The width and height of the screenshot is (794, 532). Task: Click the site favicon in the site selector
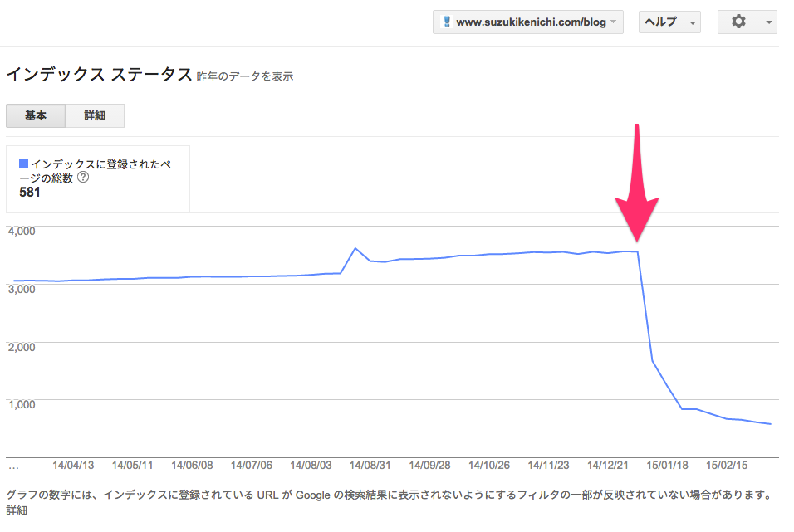pos(447,22)
